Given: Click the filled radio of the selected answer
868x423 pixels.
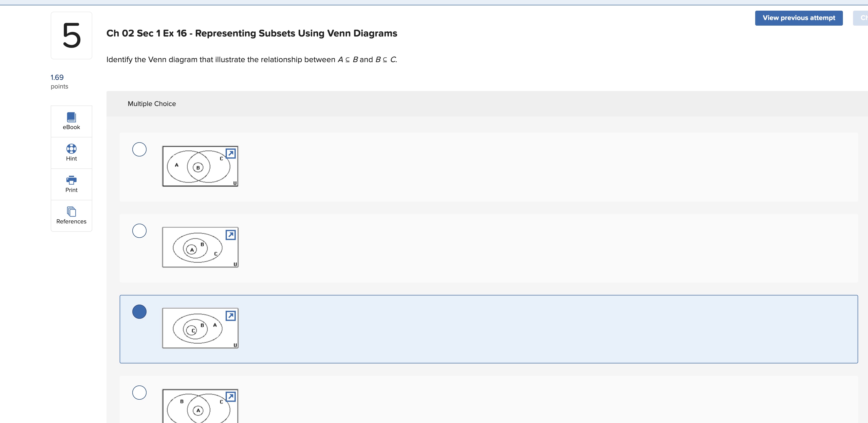Looking at the screenshot, I should (139, 312).
